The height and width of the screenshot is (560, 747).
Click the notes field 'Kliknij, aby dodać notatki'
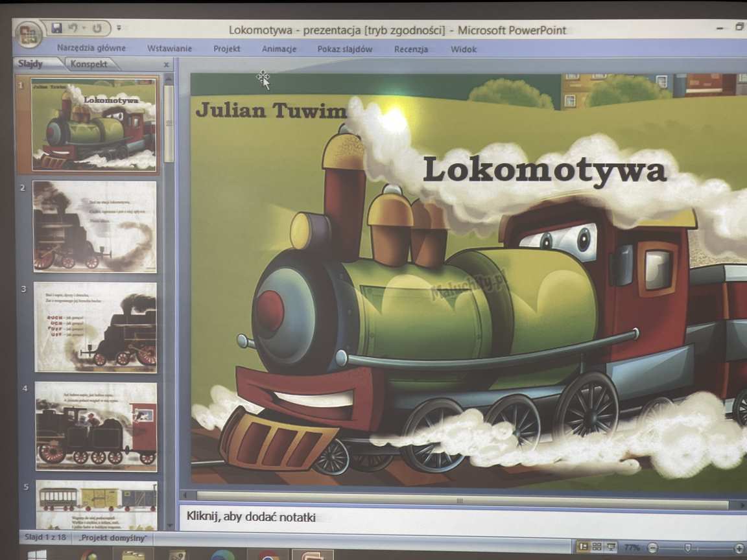(x=462, y=518)
